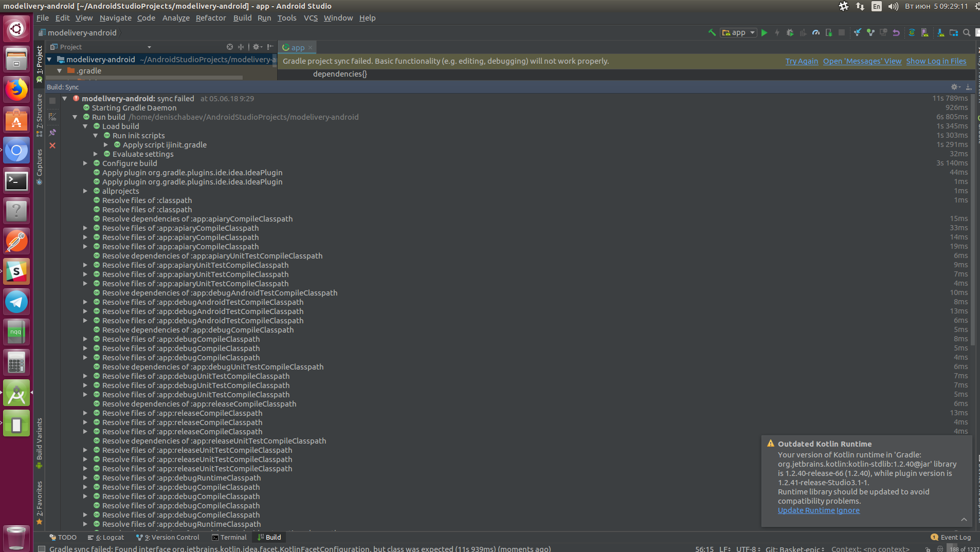The height and width of the screenshot is (552, 980).
Task: Click Open 'Messages' View link
Action: click(x=862, y=61)
